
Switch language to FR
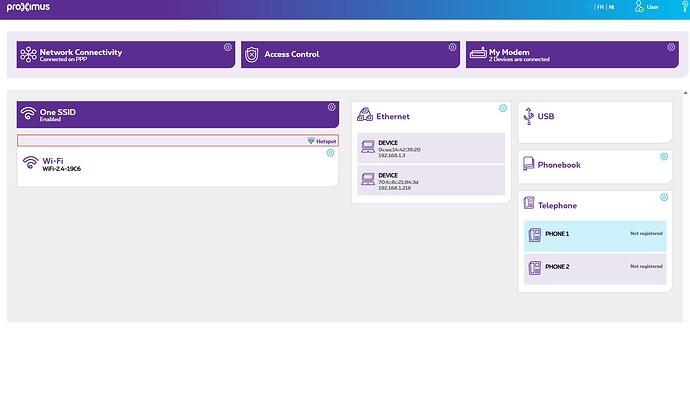[x=600, y=7]
